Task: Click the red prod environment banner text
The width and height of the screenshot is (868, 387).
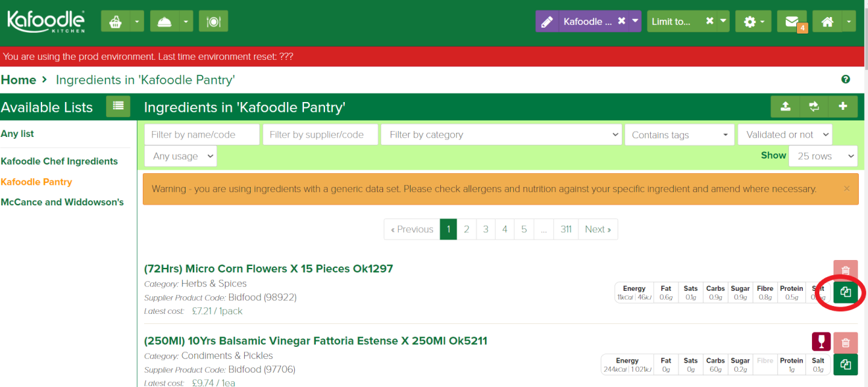Action: [x=148, y=57]
